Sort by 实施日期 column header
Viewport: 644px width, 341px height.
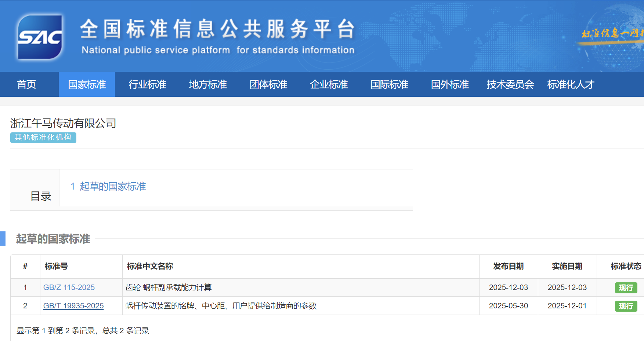click(x=567, y=267)
